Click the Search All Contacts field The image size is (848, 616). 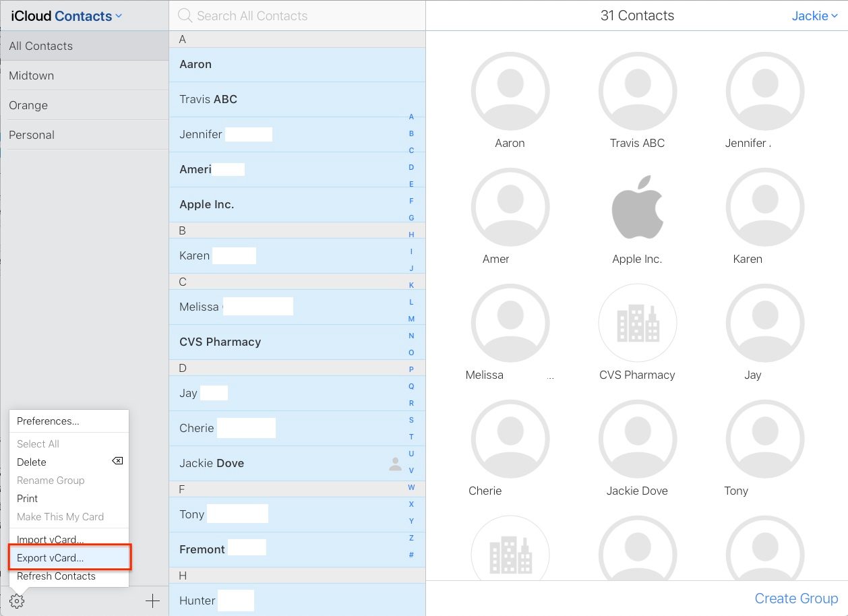(x=297, y=16)
